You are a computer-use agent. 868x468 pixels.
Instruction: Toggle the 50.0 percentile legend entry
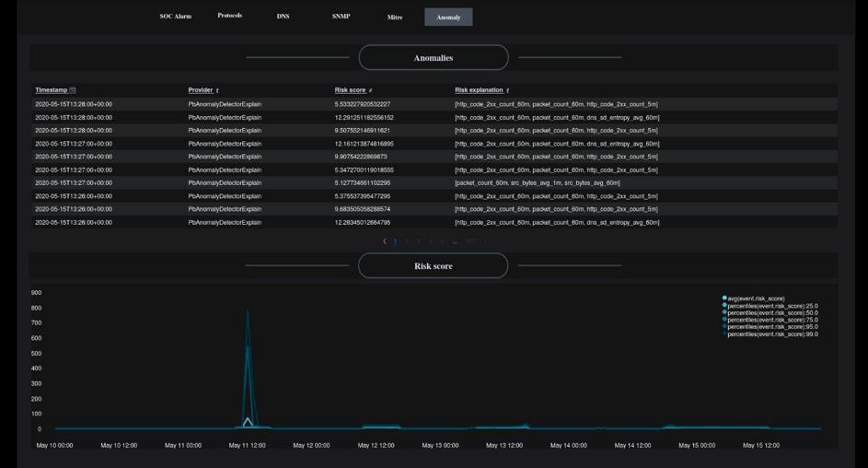[771, 312]
